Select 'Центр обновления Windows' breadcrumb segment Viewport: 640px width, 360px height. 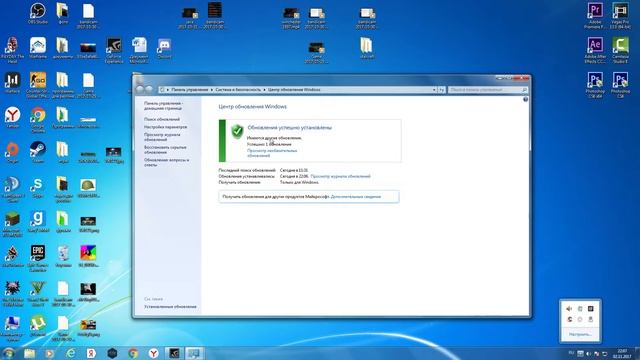(x=294, y=89)
